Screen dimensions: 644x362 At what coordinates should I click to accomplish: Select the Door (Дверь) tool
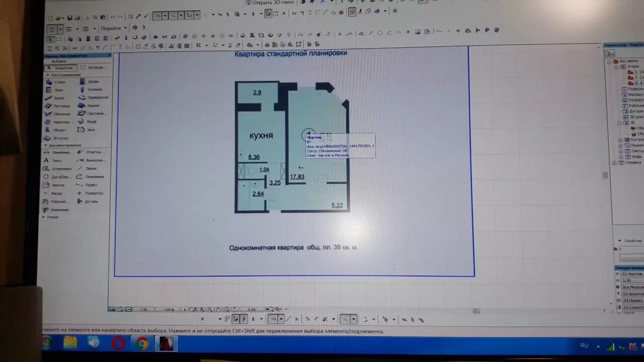(x=90, y=81)
